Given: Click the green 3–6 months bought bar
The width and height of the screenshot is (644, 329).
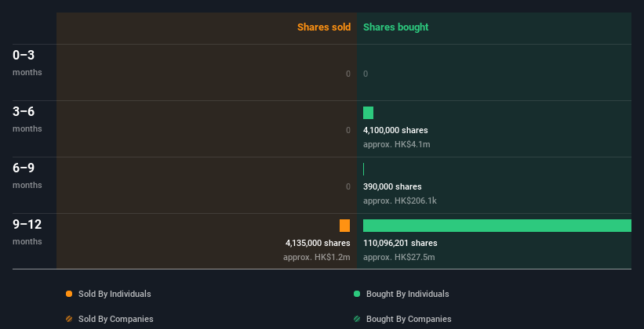Looking at the screenshot, I should [x=368, y=113].
